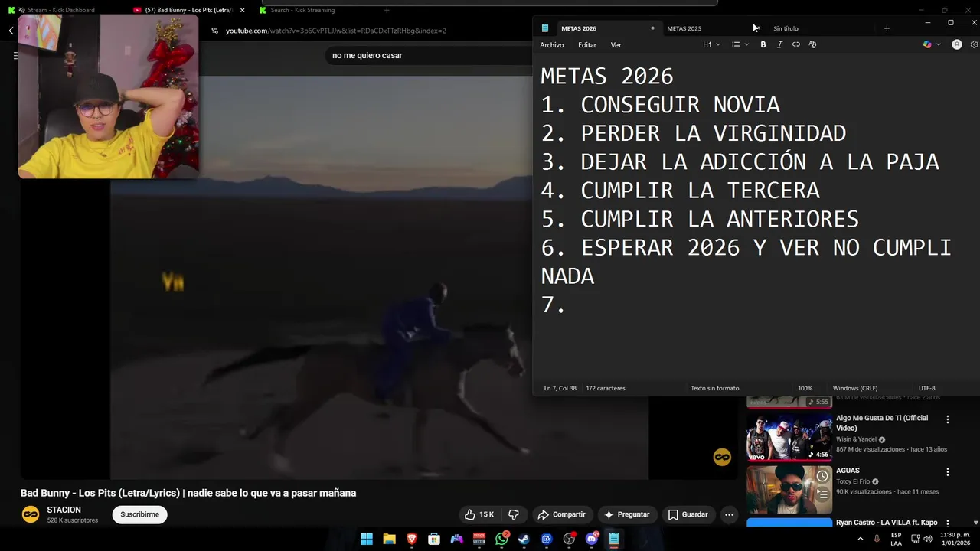Open options for Algo Me Gusta De Ti
The image size is (980, 551).
tap(947, 419)
